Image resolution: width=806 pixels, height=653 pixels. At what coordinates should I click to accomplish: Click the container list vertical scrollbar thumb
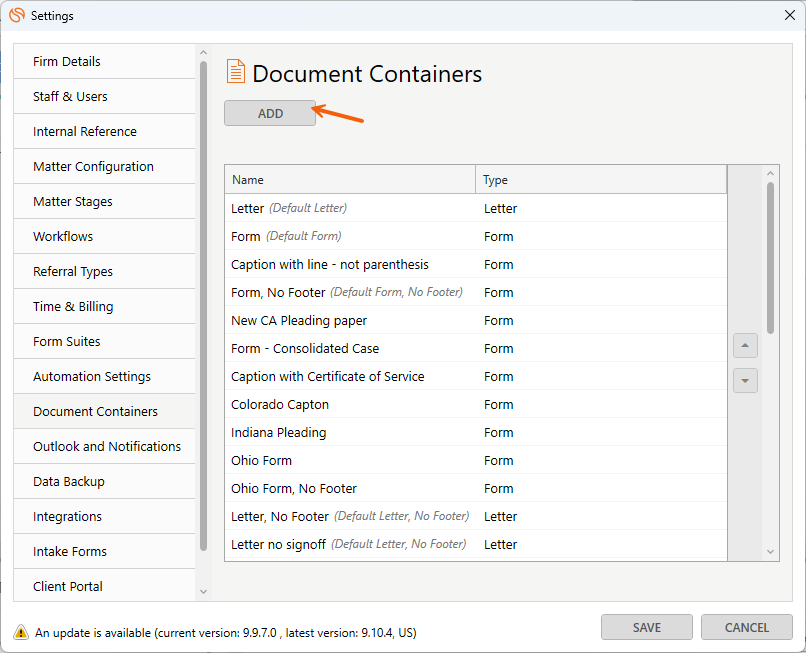point(770,258)
